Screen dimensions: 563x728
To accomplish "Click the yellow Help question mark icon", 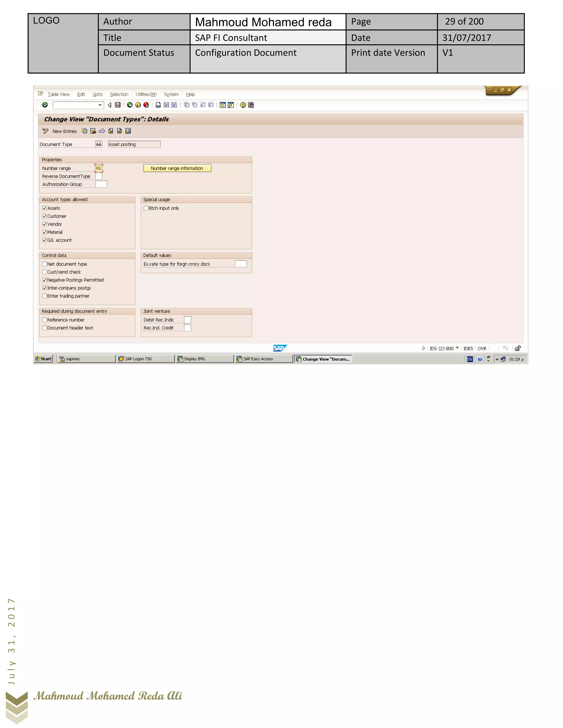I will pos(243,105).
